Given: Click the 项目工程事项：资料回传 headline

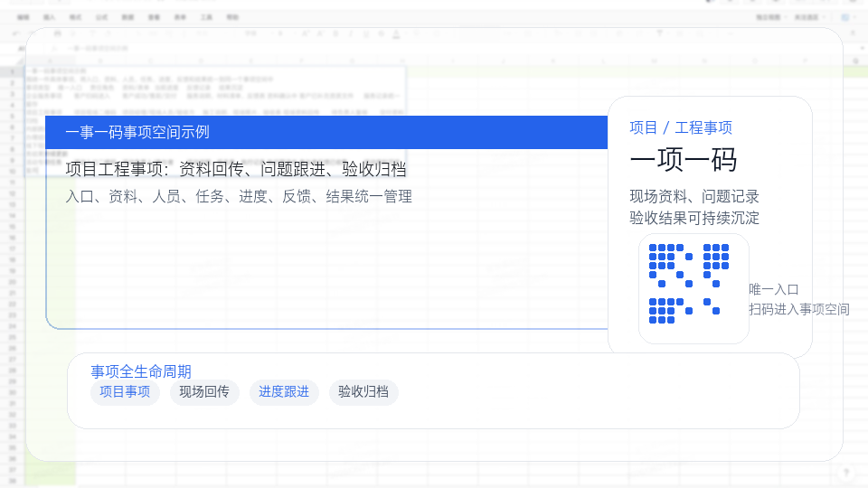Looking at the screenshot, I should pyautogui.click(x=236, y=169).
